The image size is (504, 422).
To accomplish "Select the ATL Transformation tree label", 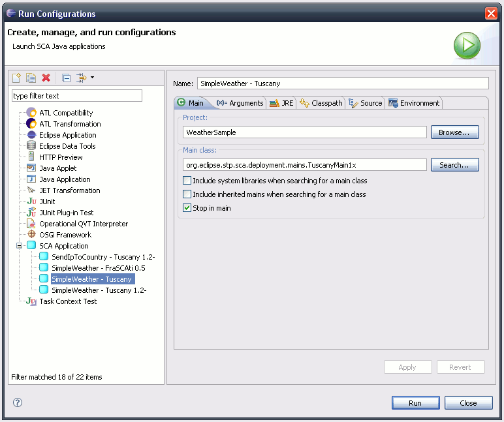I will [x=70, y=124].
